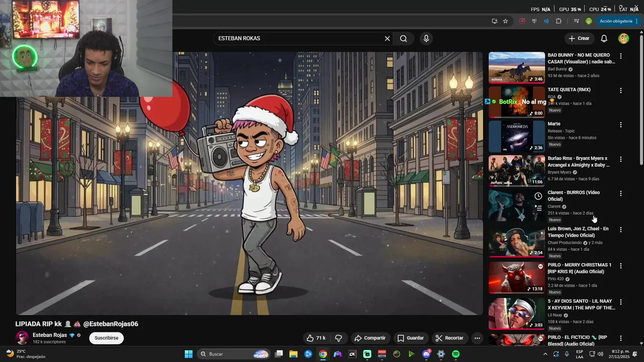This screenshot has width=644, height=362.
Task: Open the YouTube account avatar menu
Action: click(623, 39)
